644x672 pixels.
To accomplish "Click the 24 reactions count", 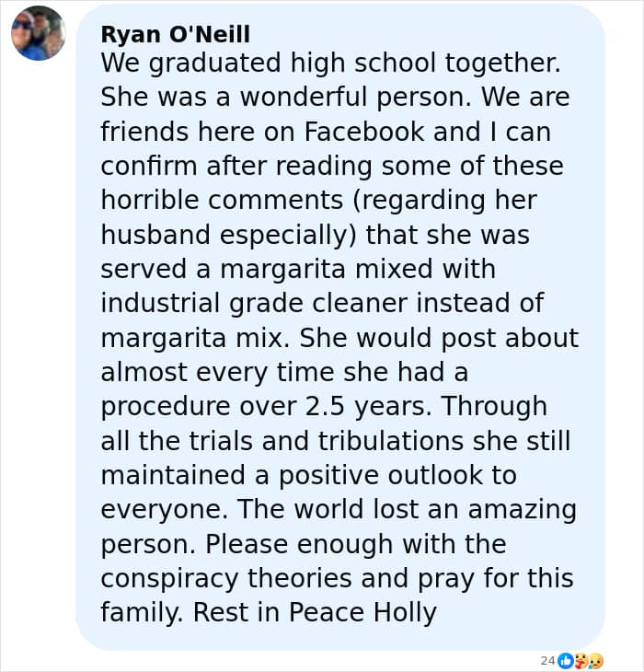I will pos(547,660).
